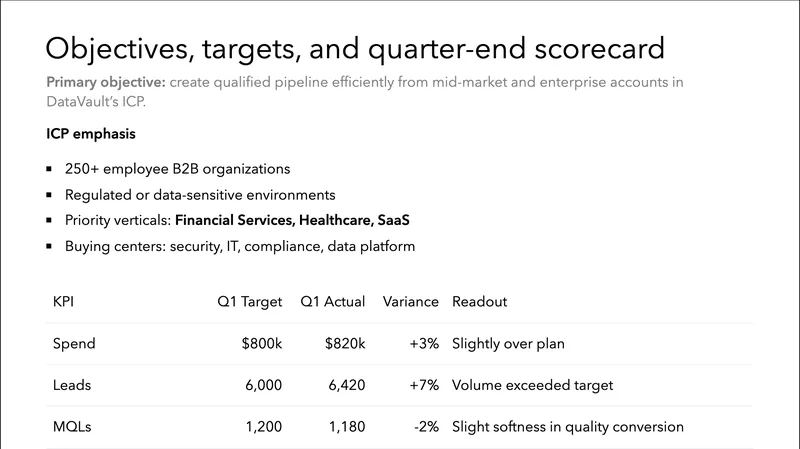Select the "Q1 Target" column header
The width and height of the screenshot is (800, 449).
point(250,301)
